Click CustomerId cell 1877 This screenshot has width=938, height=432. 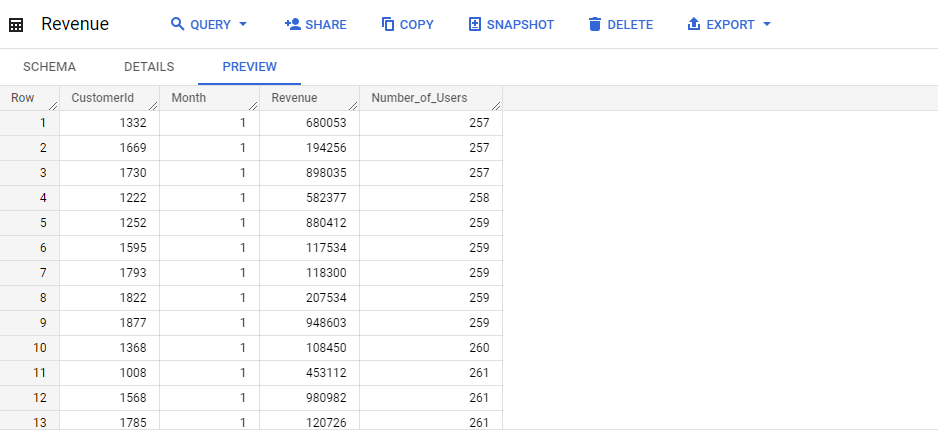[x=109, y=323]
